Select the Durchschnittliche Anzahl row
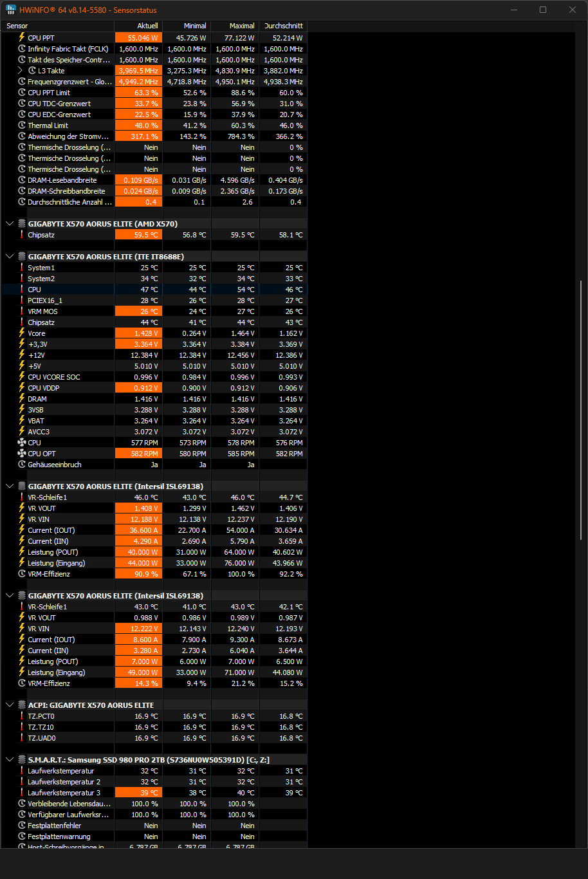 pos(154,202)
